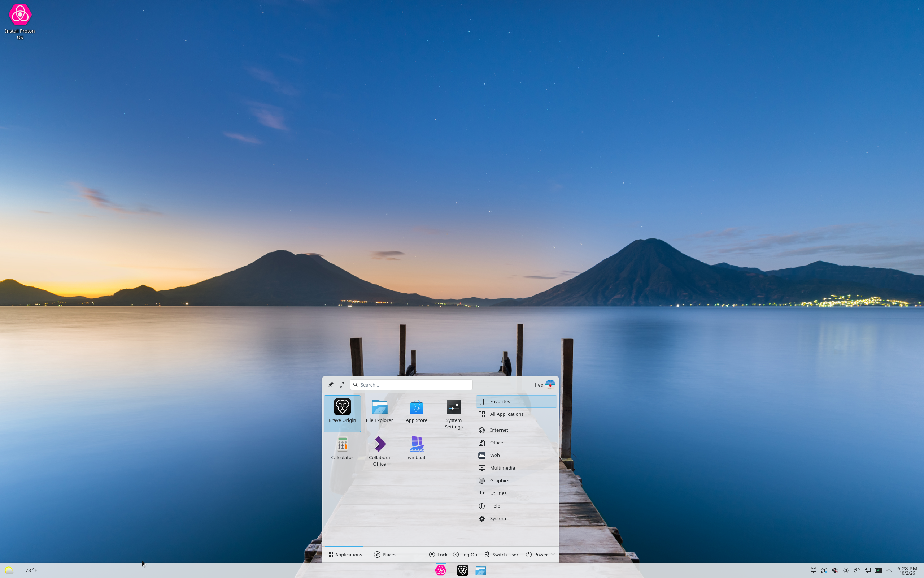Open the Internet category
924x578 pixels.
pyautogui.click(x=516, y=430)
